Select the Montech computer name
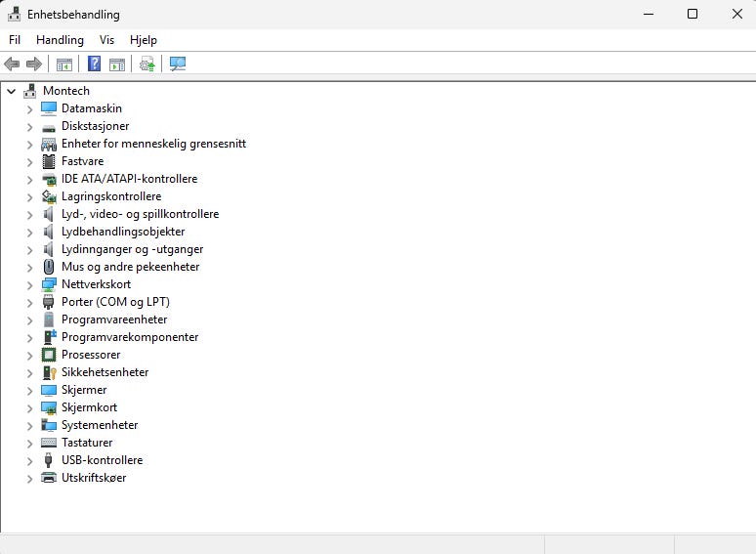 [x=66, y=91]
